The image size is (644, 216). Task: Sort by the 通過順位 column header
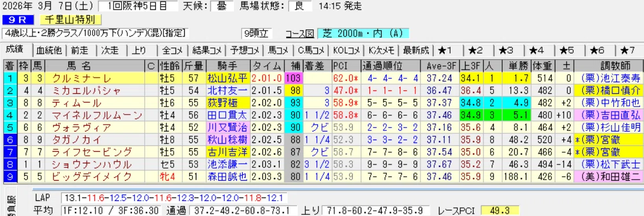(390, 65)
